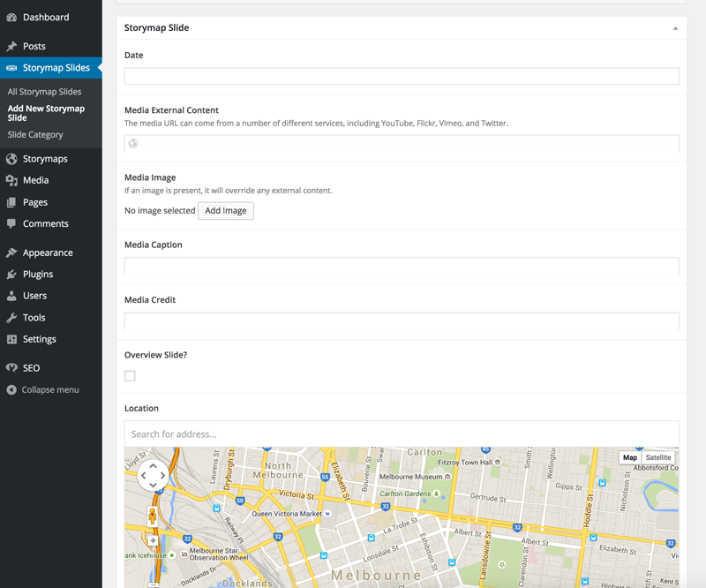Click the Add Image button

226,211
